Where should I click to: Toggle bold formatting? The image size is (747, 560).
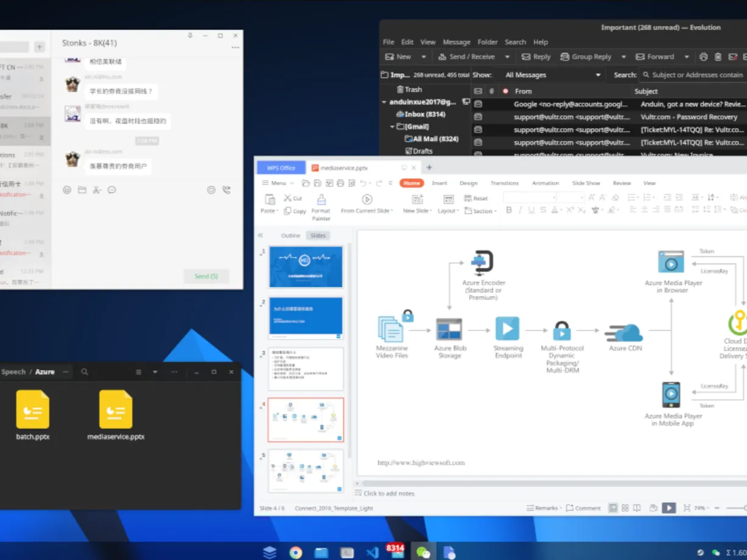[509, 209]
